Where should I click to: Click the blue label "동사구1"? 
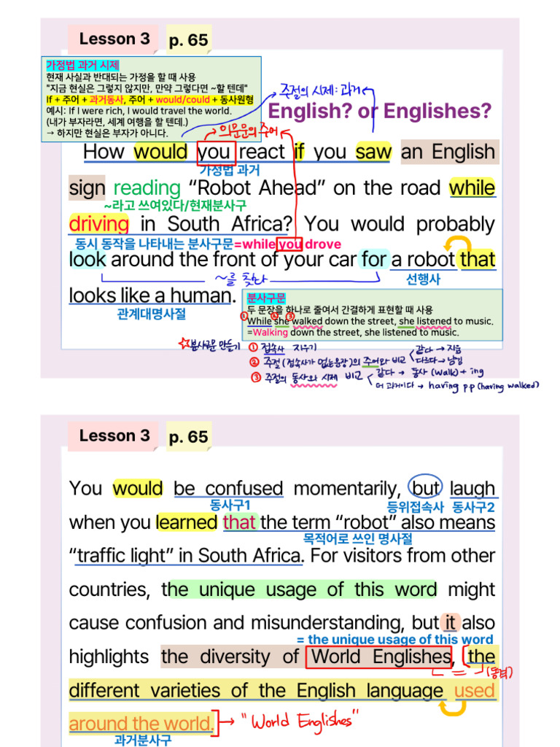click(230, 505)
